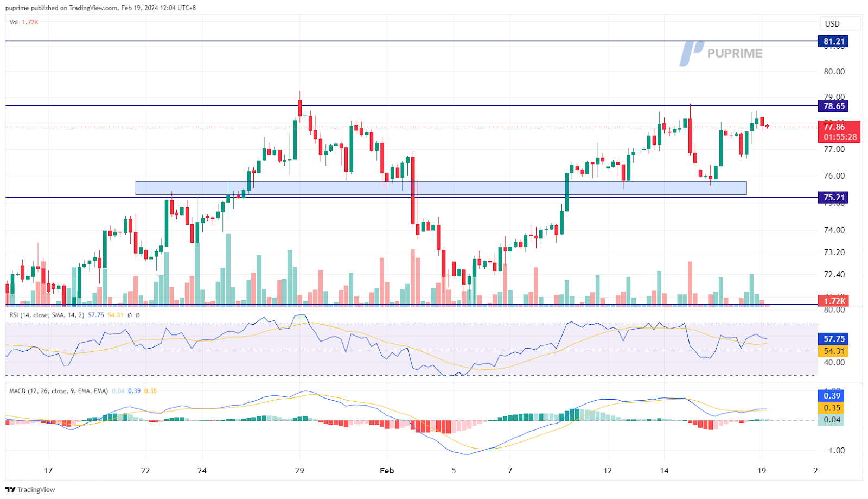Click the 7 date label on time axis
Viewport: 868px width, 499px height.
point(510,470)
